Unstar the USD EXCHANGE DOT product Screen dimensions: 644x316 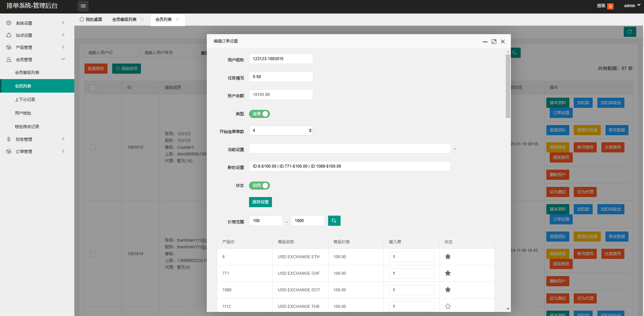[448, 290]
